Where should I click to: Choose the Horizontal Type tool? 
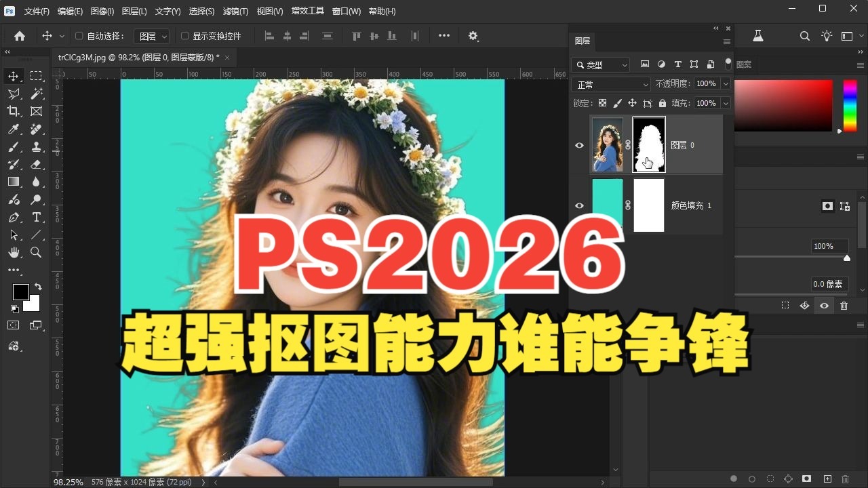click(36, 217)
